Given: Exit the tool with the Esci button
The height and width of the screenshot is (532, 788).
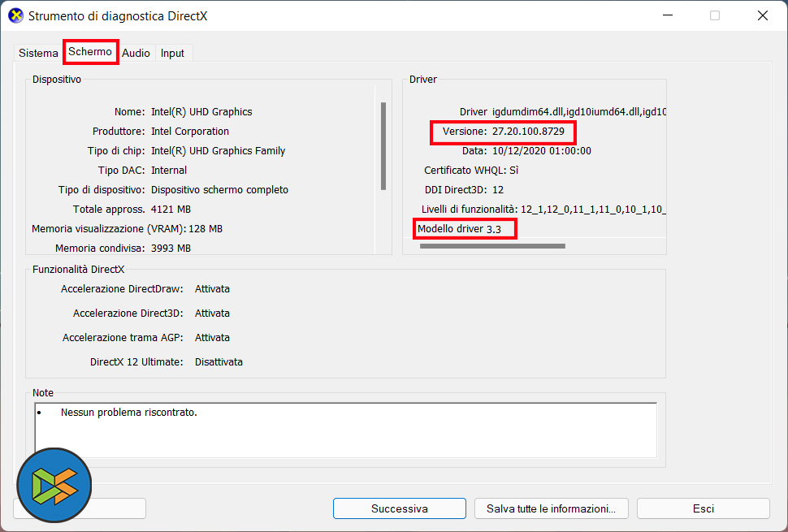Looking at the screenshot, I should 703,508.
